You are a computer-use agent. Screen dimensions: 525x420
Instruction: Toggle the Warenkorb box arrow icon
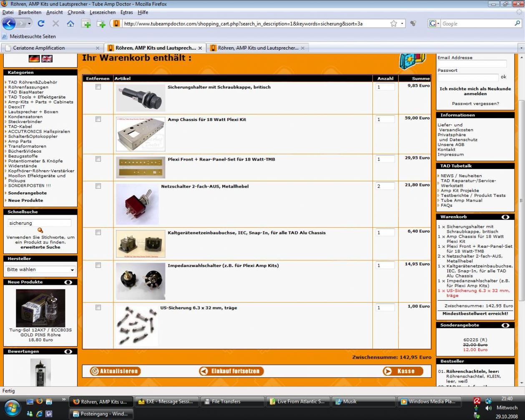click(505, 217)
